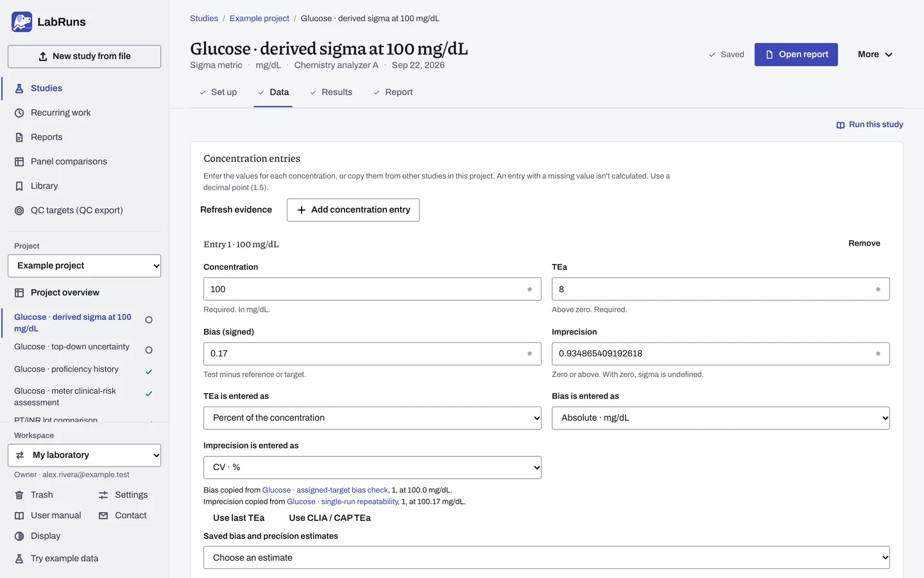
Task: Click the plus icon in Add concentration entry
Action: coord(302,210)
